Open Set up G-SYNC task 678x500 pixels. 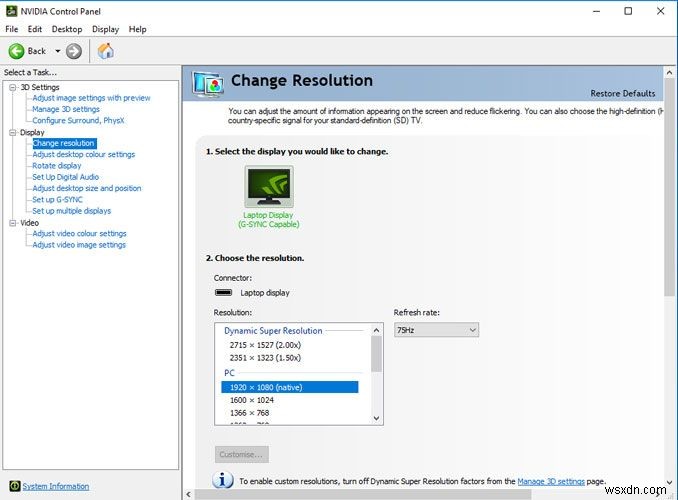(57, 199)
